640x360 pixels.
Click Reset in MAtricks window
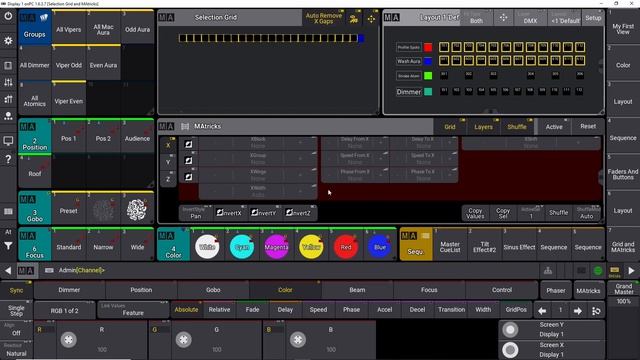588,127
